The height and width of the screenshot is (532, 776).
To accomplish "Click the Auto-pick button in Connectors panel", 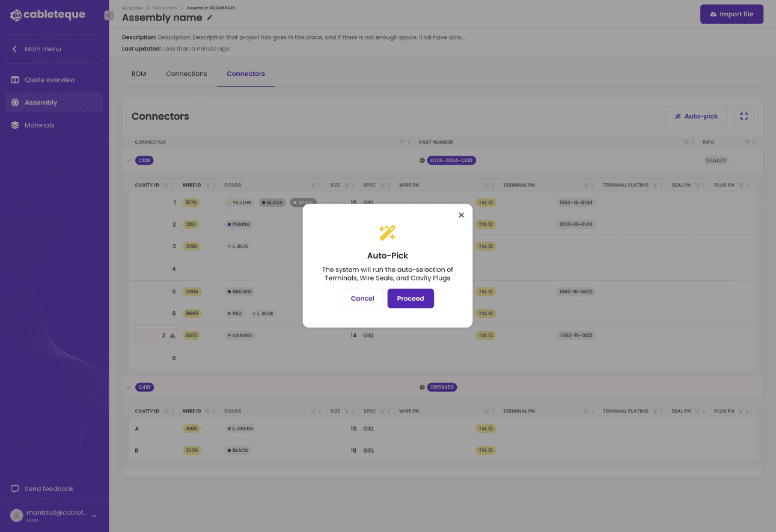I will 696,116.
